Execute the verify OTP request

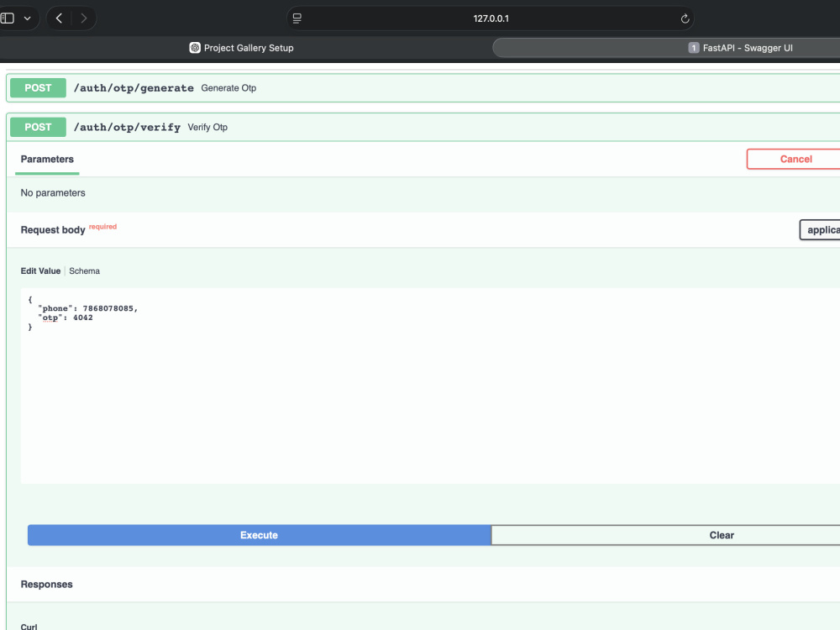(260, 535)
